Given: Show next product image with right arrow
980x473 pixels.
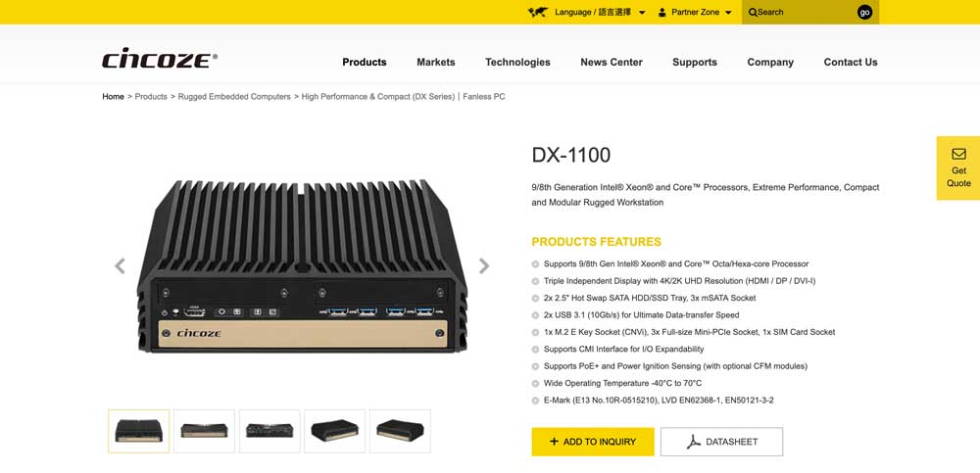Looking at the screenshot, I should click(x=484, y=265).
